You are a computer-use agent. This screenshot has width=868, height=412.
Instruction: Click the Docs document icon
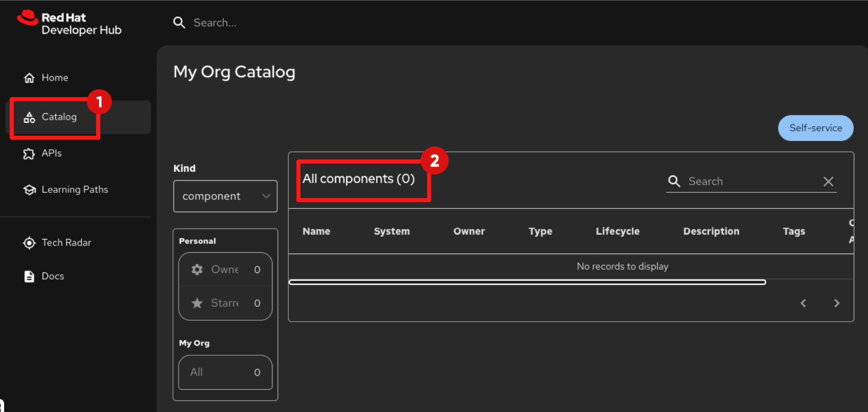coord(29,277)
